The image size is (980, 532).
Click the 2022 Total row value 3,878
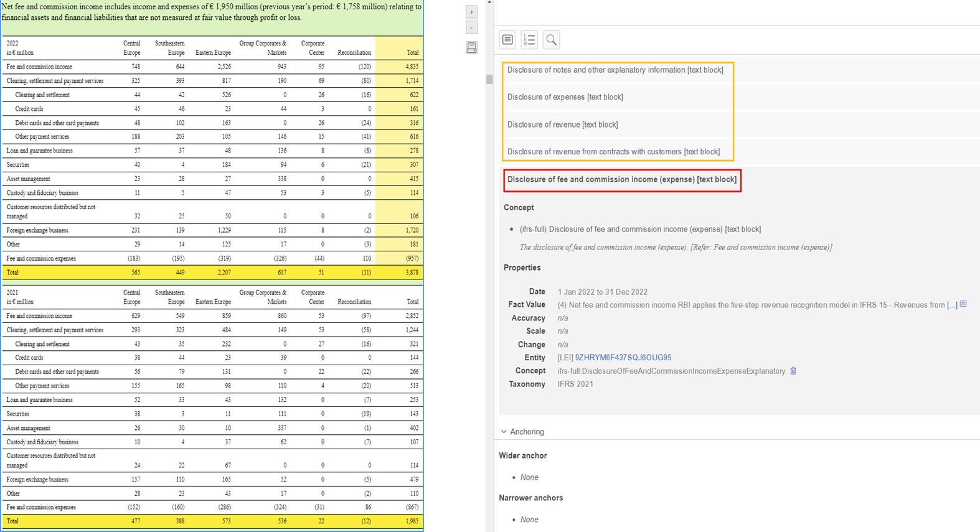[x=412, y=273]
